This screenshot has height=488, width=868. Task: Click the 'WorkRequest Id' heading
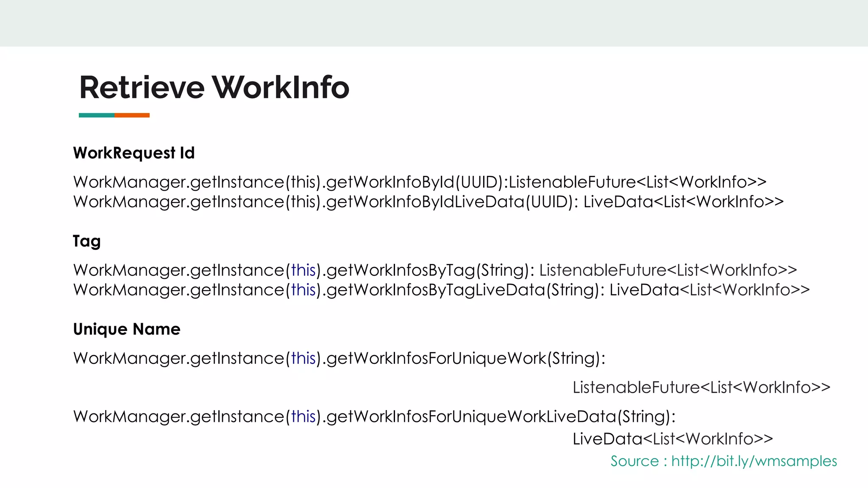pyautogui.click(x=134, y=153)
